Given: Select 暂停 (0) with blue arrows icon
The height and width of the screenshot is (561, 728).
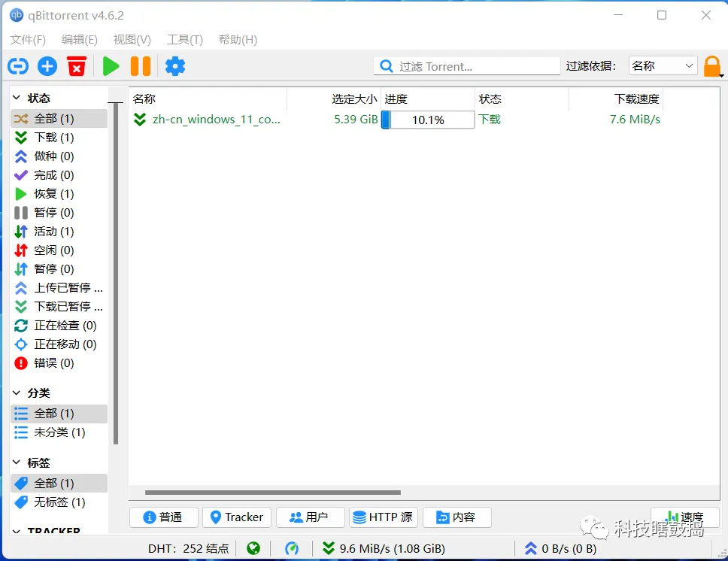Looking at the screenshot, I should [x=59, y=269].
